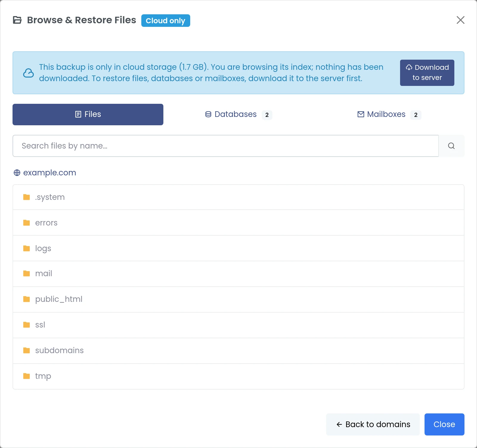This screenshot has width=477, height=448.
Task: Open the subdomains folder name
Action: (x=59, y=350)
